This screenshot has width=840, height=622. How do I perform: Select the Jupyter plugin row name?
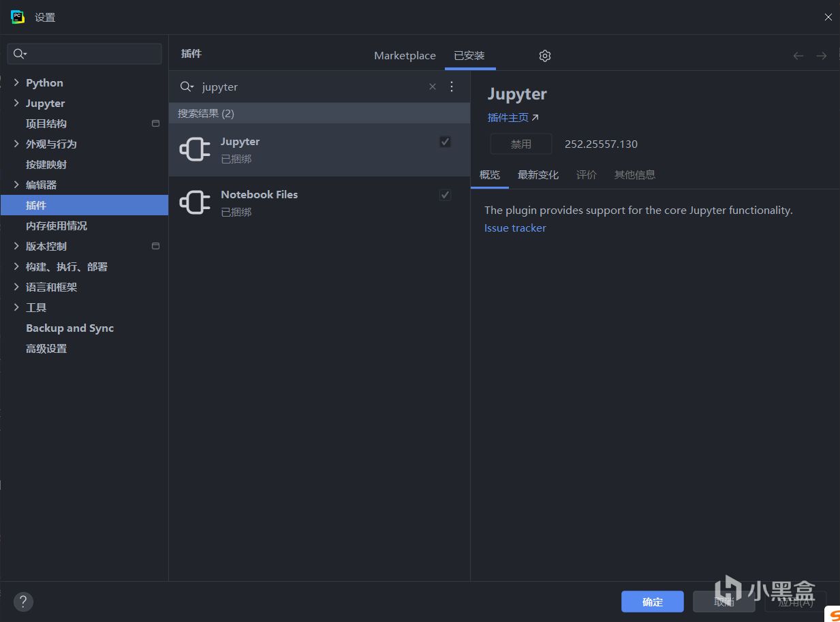240,142
